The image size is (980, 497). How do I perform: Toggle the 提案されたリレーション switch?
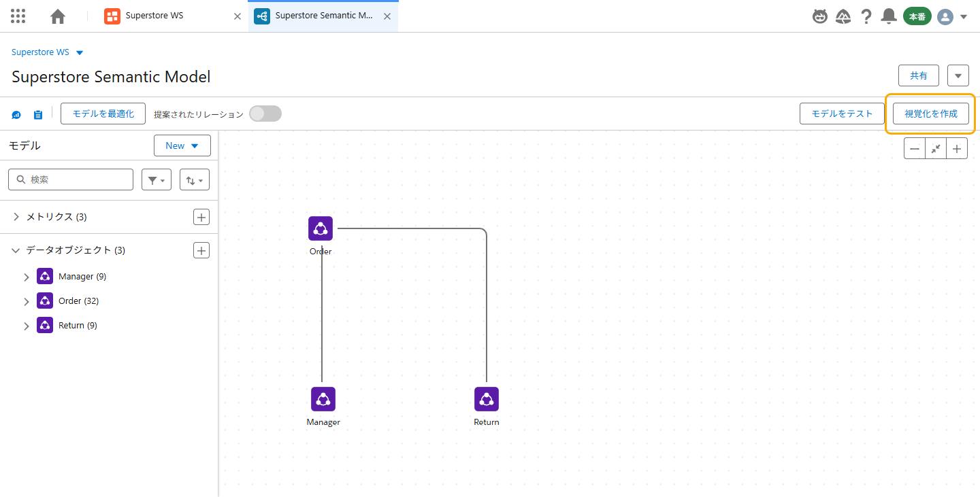tap(265, 114)
